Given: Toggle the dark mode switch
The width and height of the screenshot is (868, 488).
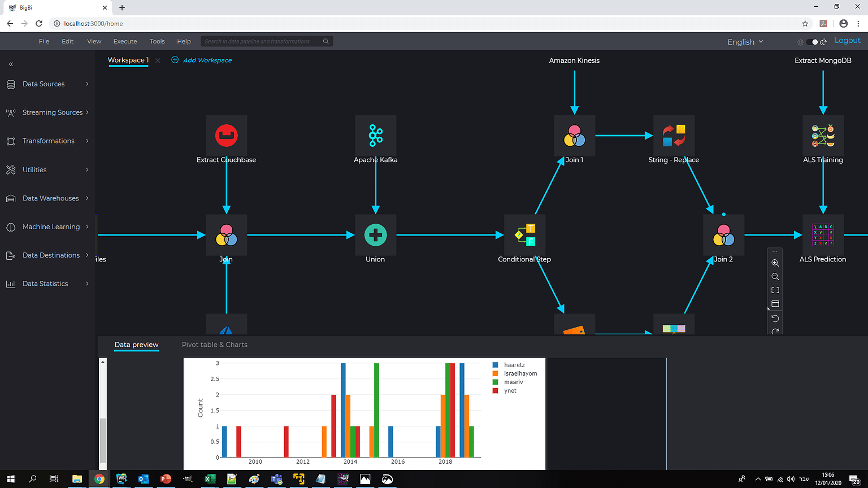Looking at the screenshot, I should 813,41.
